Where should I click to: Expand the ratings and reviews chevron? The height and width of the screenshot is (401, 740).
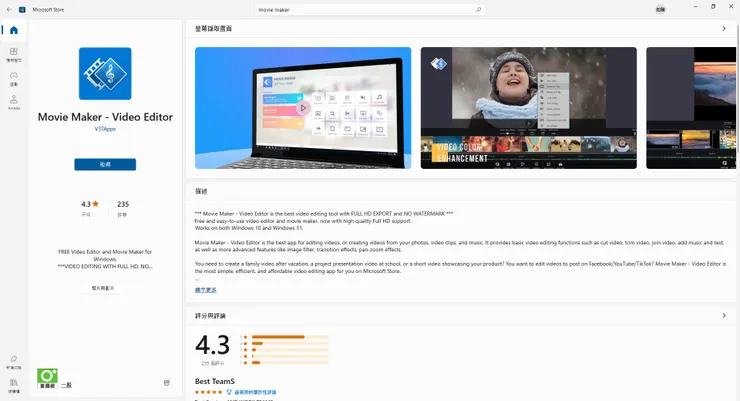tap(724, 316)
